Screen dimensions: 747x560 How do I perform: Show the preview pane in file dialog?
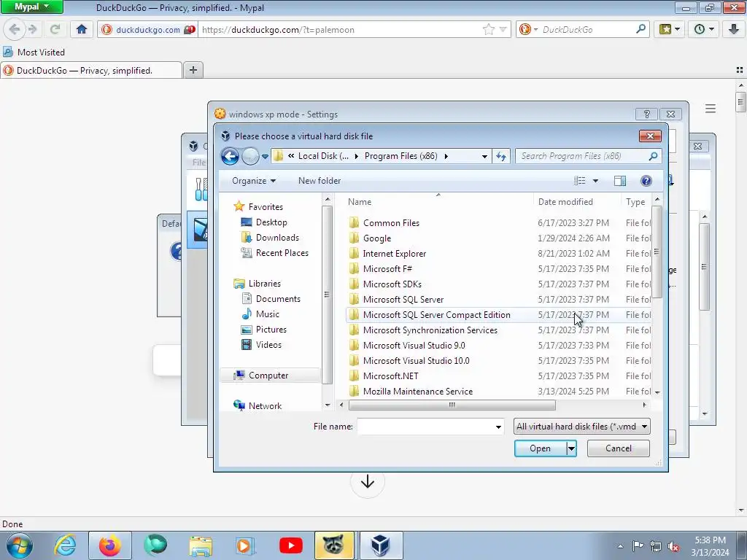click(x=620, y=181)
